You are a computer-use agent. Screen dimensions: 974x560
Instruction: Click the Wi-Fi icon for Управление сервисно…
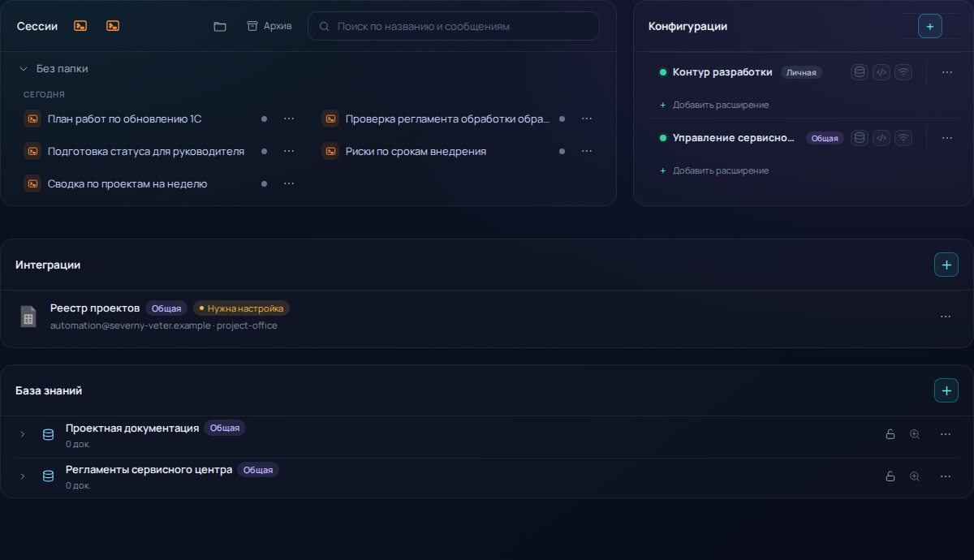[x=903, y=138]
